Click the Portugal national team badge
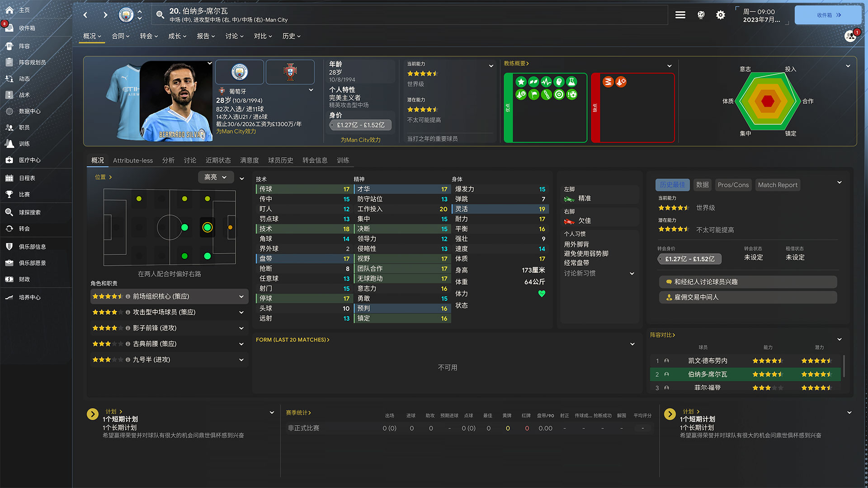Screen dimensions: 868x488 [x=290, y=72]
